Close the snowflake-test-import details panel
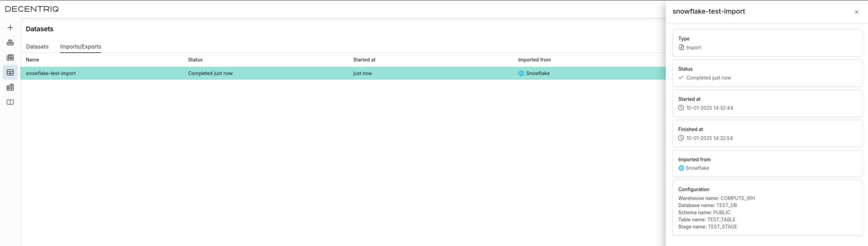The image size is (868, 246). [x=856, y=12]
